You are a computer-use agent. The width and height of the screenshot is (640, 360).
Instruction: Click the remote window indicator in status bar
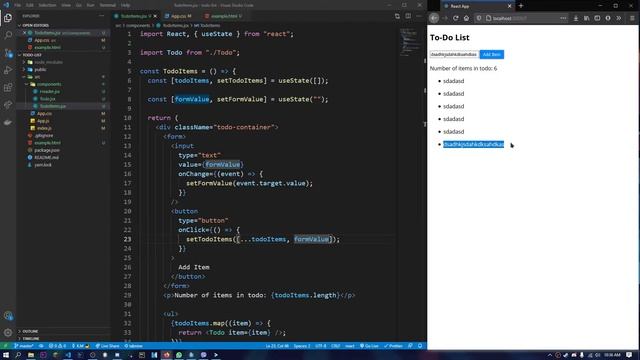point(6,346)
